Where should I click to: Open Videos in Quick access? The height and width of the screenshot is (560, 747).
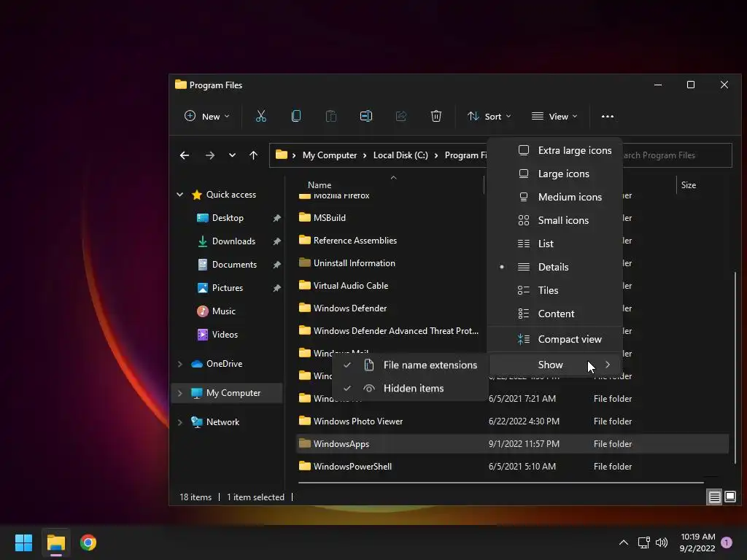[225, 335]
